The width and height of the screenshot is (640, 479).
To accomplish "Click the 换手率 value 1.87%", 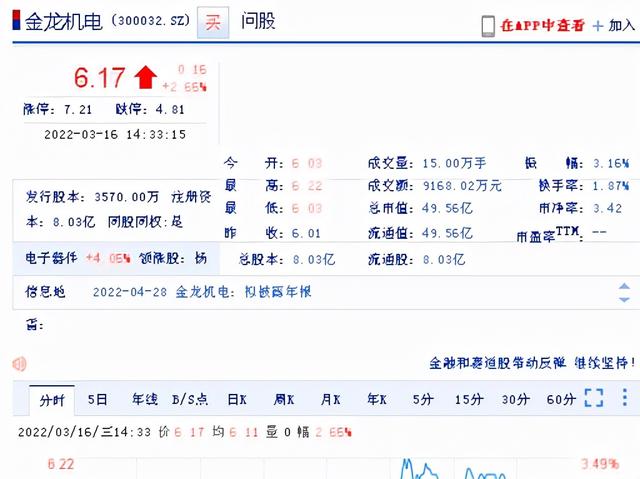I will tap(611, 186).
